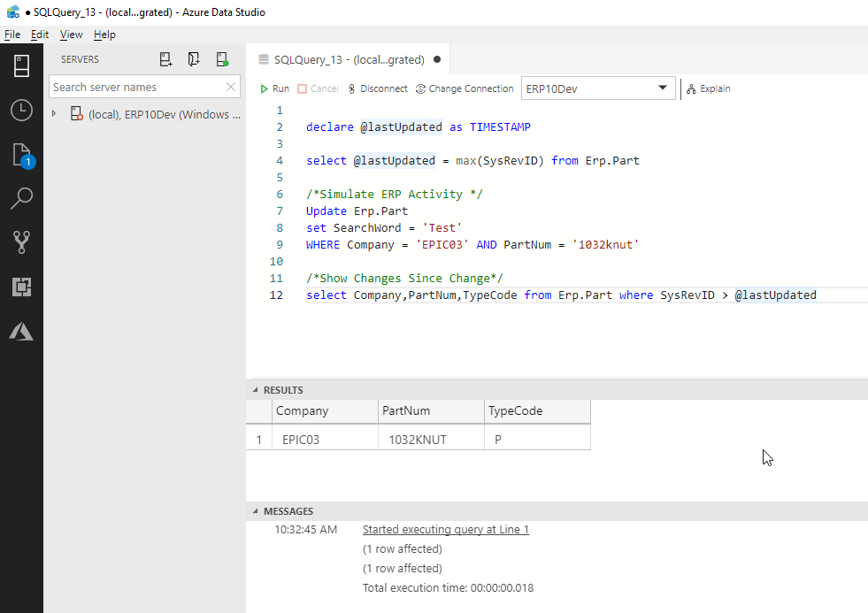Click the local ERP10Dev server icon
This screenshot has width=868, height=613.
76,114
